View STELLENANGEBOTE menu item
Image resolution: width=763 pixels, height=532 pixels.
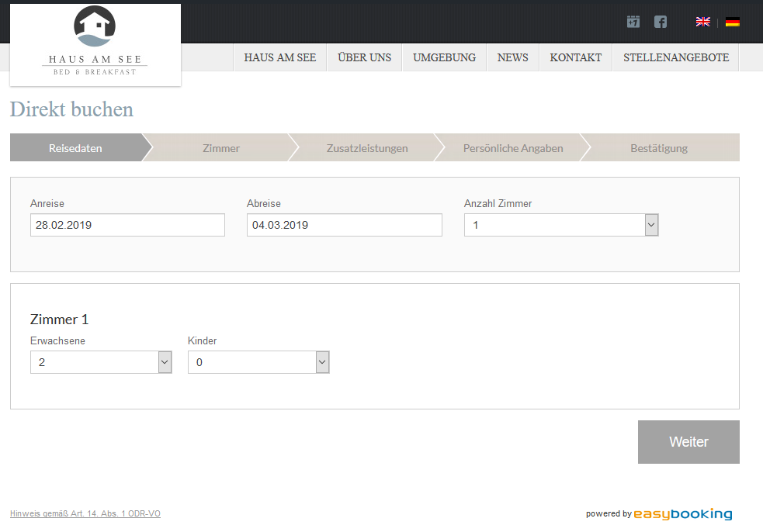(x=676, y=57)
